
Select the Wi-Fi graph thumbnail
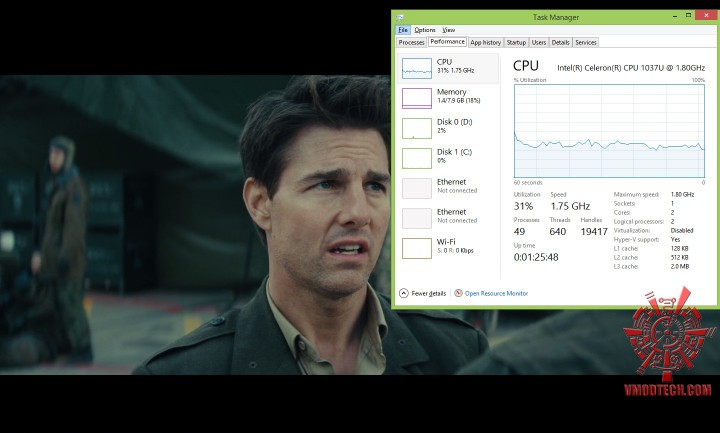click(x=417, y=248)
